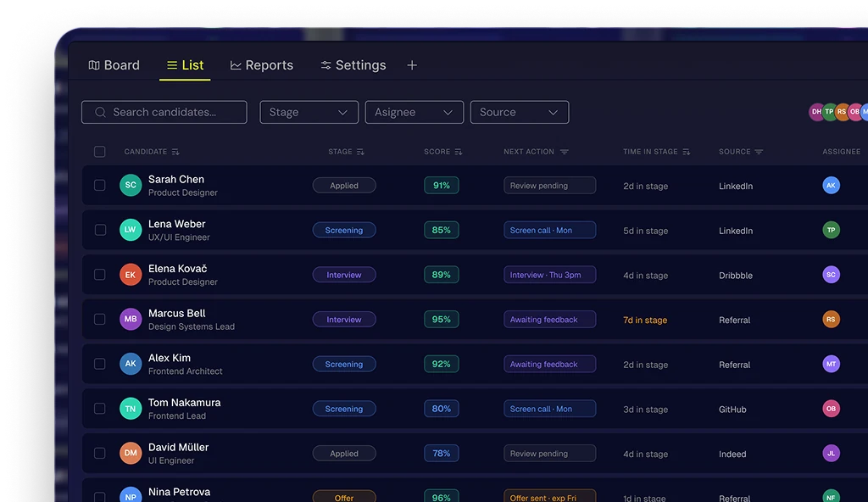Click the Assignee column header

[x=842, y=151]
